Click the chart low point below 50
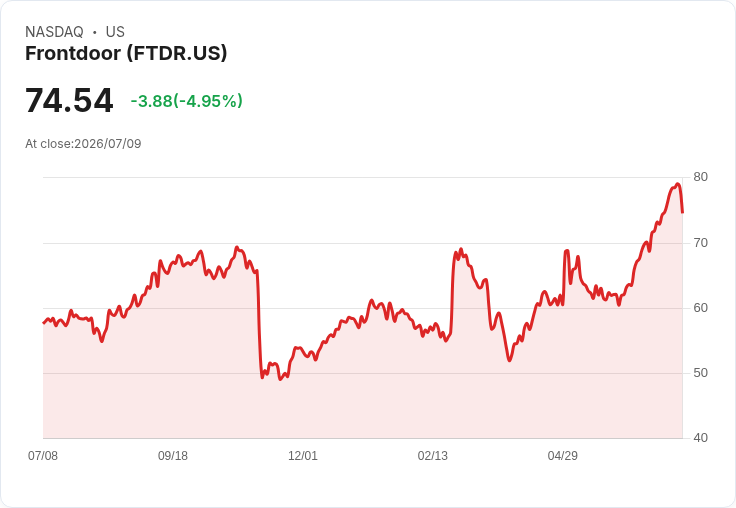The height and width of the screenshot is (508, 736). (x=280, y=379)
